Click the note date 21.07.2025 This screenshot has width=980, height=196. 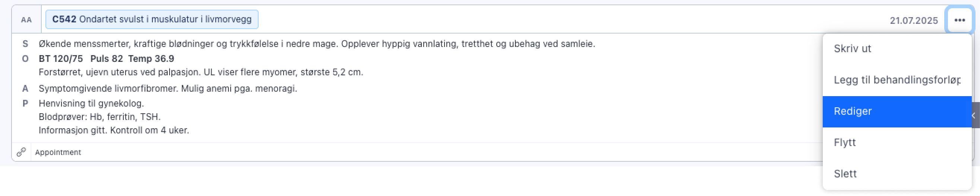pos(913,20)
